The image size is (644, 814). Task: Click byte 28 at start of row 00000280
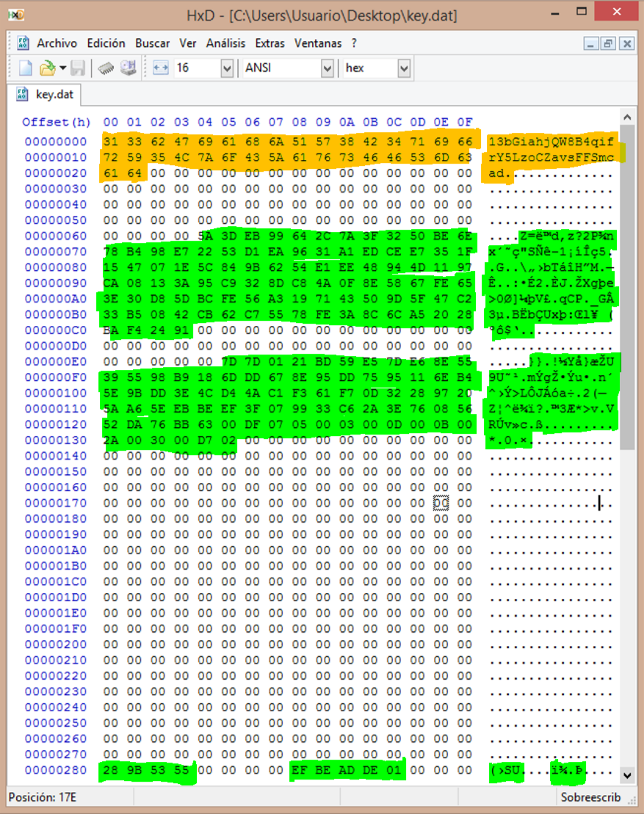tap(111, 770)
